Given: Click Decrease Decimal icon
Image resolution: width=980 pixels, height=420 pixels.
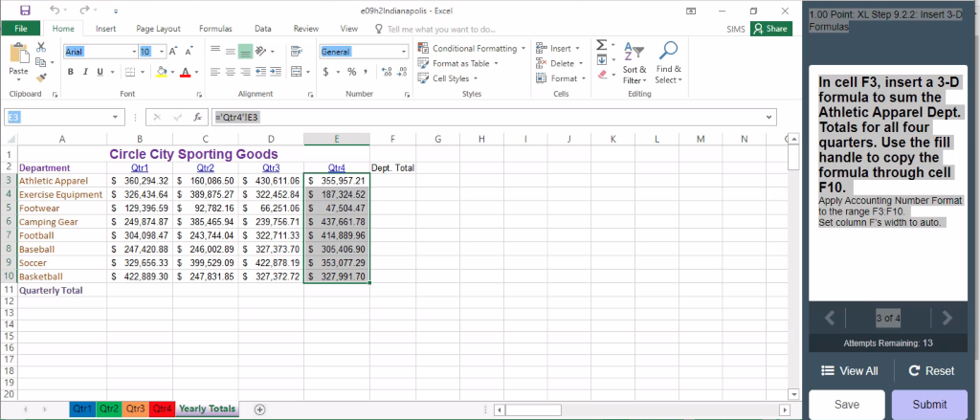Looking at the screenshot, I should click(403, 72).
